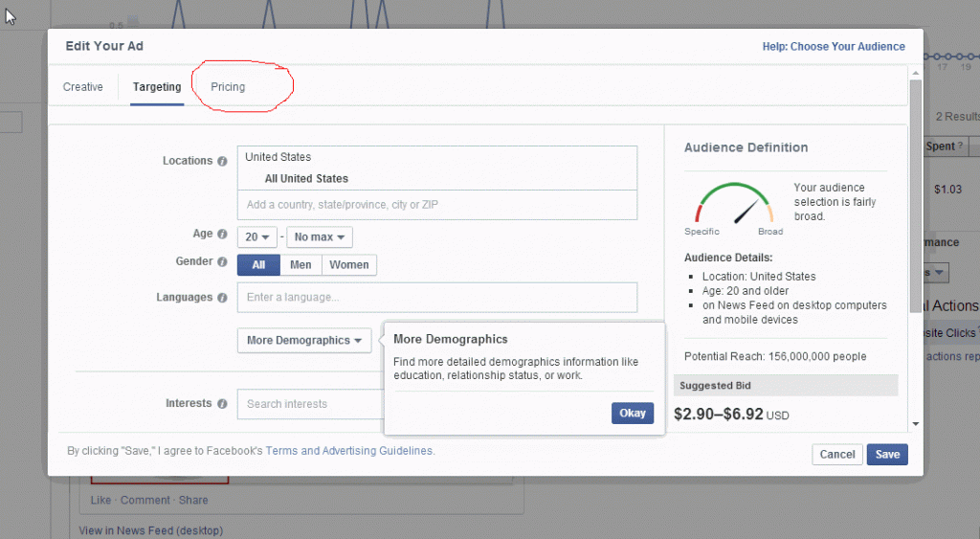
Task: Select the All United States location entry
Action: click(x=306, y=179)
